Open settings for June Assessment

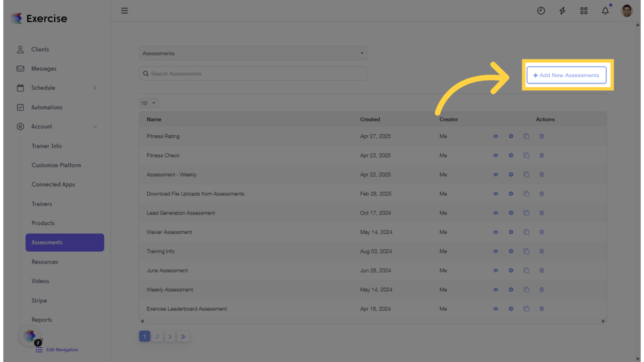tap(511, 271)
